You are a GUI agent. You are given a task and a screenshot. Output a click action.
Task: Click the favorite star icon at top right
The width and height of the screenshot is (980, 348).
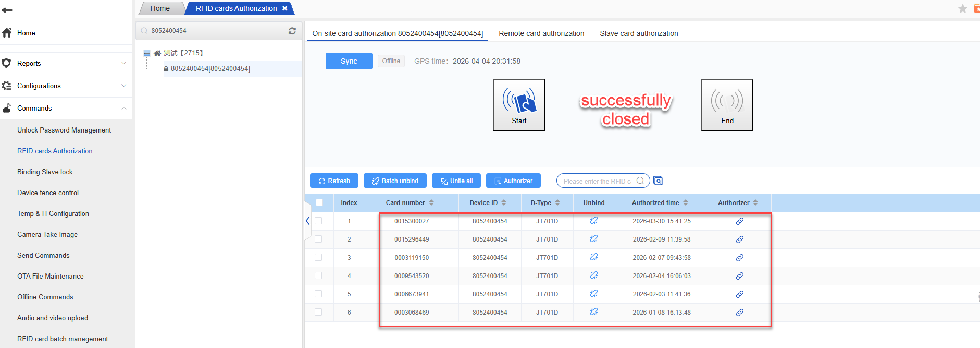tap(962, 8)
